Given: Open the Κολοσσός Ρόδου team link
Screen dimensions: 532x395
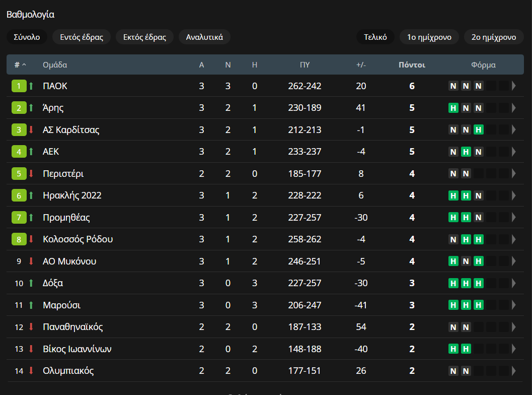Looking at the screenshot, I should 78,239.
